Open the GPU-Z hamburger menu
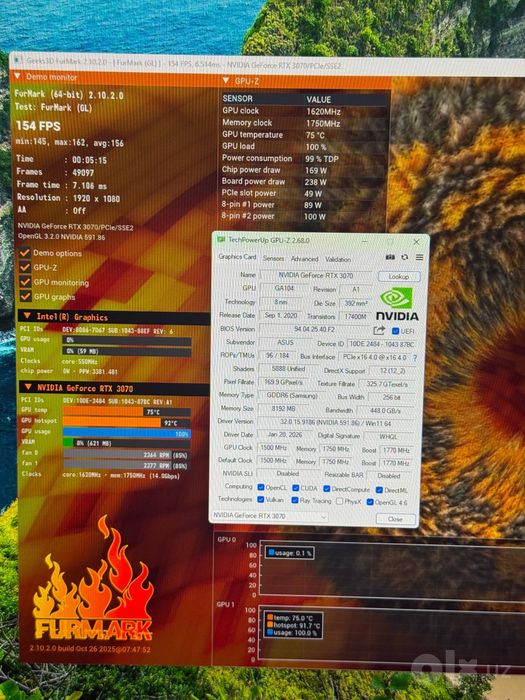Viewport: 525px width, 700px height. [419, 257]
